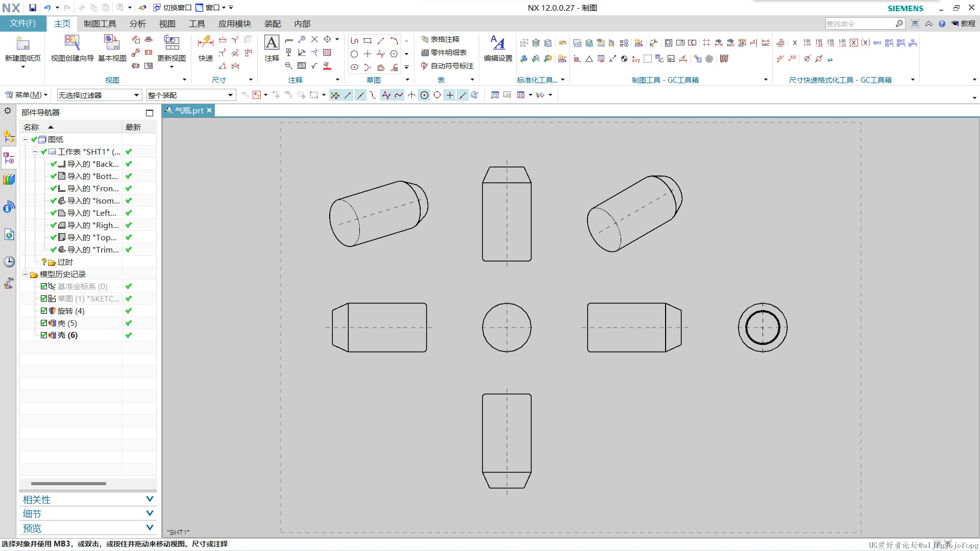The width and height of the screenshot is (980, 551).
Task: Click the 查找命令 search field
Action: pos(860,23)
